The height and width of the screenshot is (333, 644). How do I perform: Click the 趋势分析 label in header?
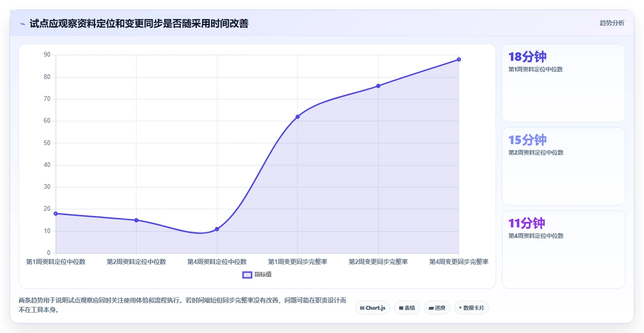(612, 23)
